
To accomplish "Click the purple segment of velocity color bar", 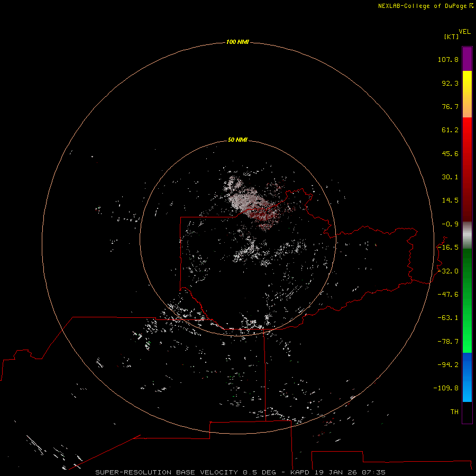I will pos(467,59).
